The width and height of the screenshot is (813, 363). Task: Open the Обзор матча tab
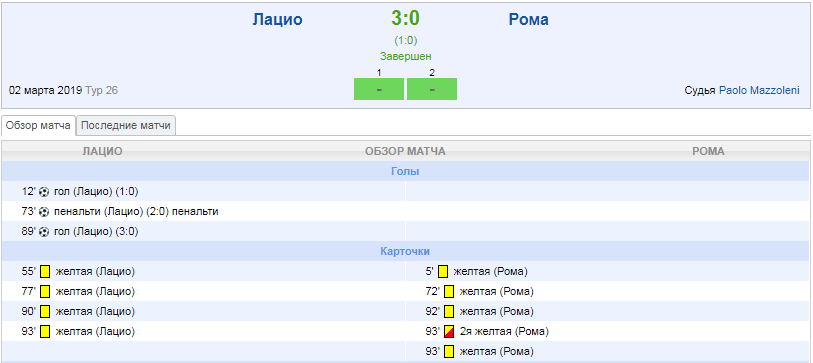38,125
